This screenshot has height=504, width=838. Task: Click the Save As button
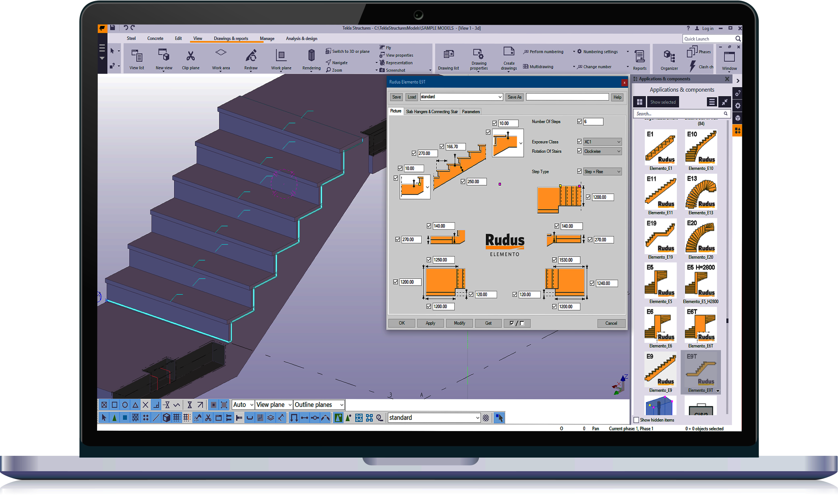click(514, 97)
